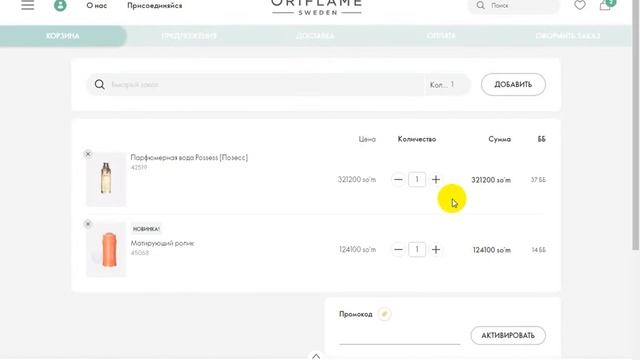
Task: Decrease quantity of Possess perfume
Action: [398, 180]
